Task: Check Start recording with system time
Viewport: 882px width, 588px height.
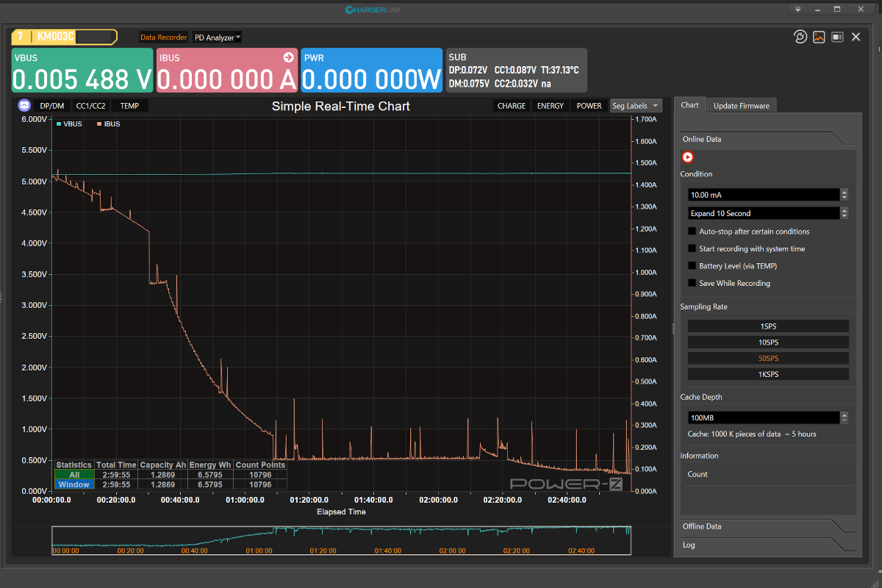Action: coord(692,248)
